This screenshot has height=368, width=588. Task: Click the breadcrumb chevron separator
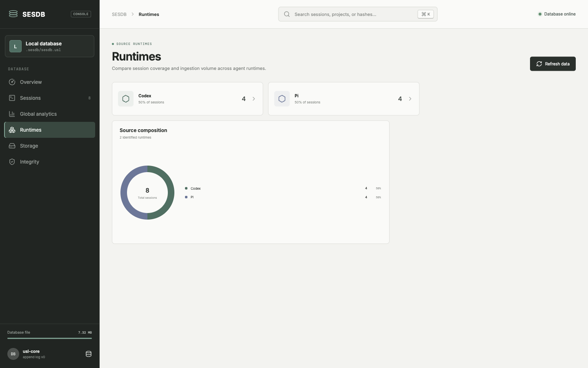tap(133, 14)
